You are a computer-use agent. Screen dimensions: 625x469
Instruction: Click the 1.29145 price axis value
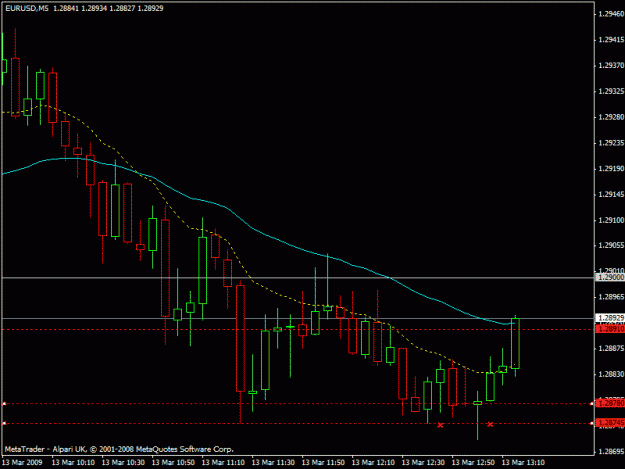pos(611,194)
